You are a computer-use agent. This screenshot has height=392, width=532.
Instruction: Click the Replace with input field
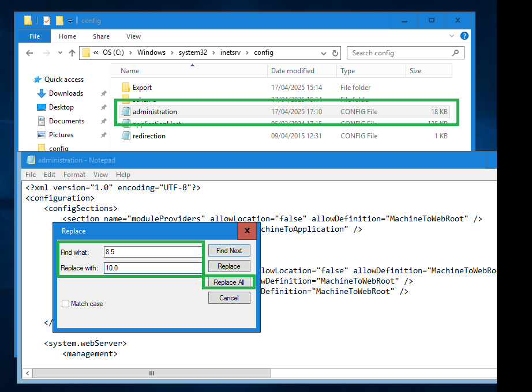(153, 268)
